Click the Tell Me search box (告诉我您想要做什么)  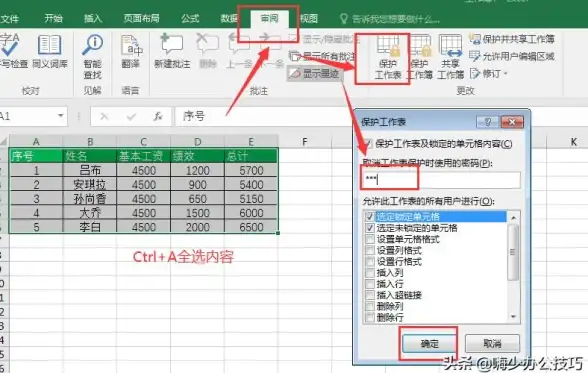click(x=390, y=19)
